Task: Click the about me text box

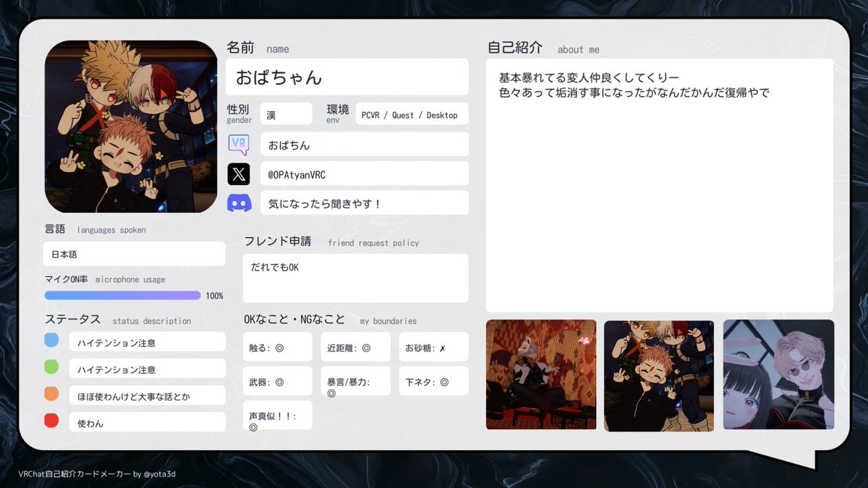Action: click(659, 186)
